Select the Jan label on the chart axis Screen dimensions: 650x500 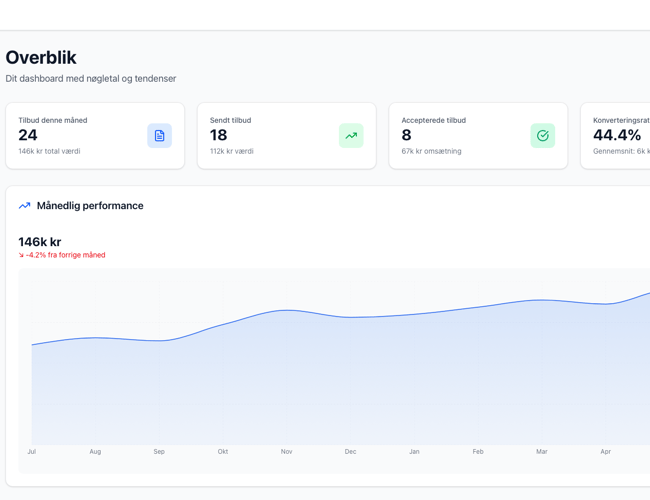tap(414, 452)
